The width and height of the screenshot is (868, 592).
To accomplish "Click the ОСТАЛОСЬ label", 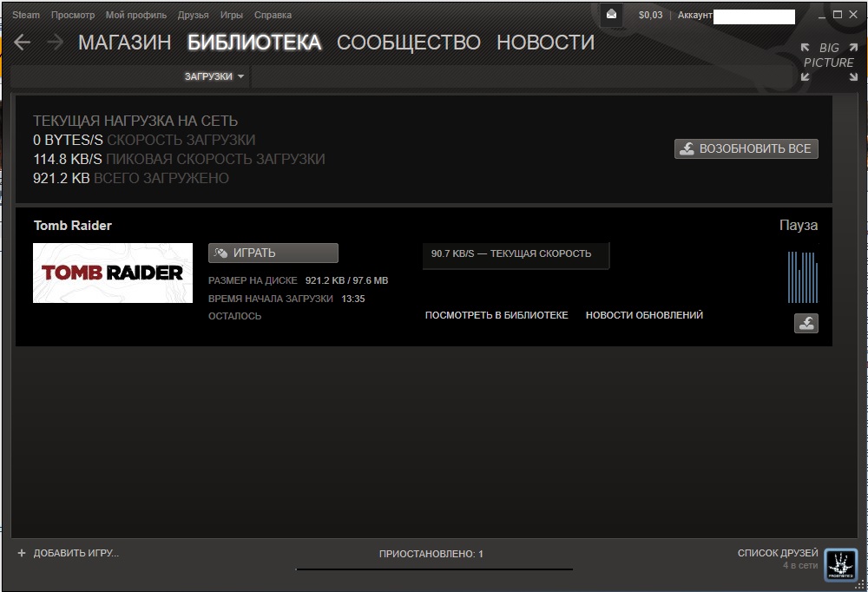I will point(234,316).
